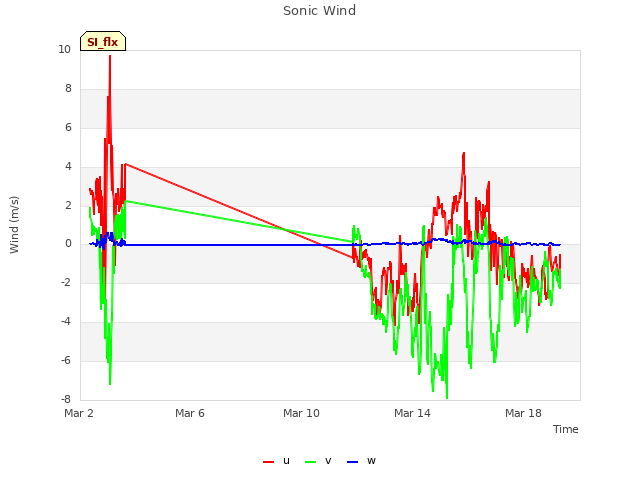The height and width of the screenshot is (480, 640).
Task: Click the SI_flx label badge
Action: click(103, 41)
